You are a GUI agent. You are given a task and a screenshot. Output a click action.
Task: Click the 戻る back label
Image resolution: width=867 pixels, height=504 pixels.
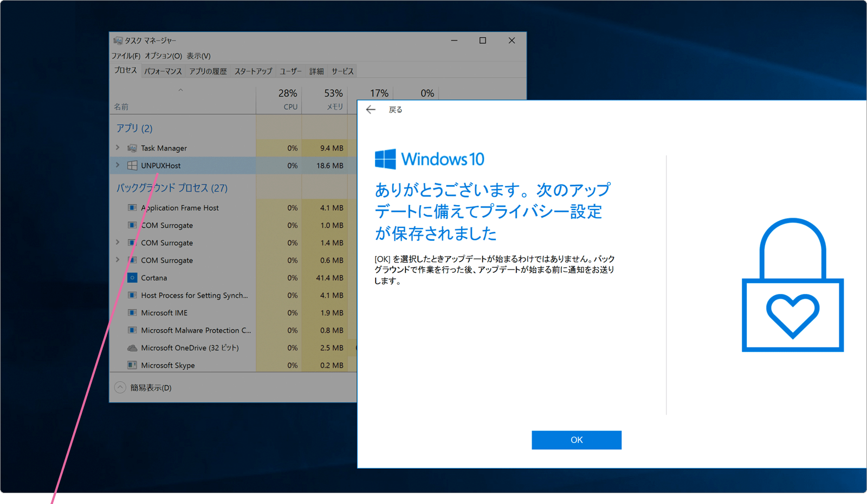396,110
